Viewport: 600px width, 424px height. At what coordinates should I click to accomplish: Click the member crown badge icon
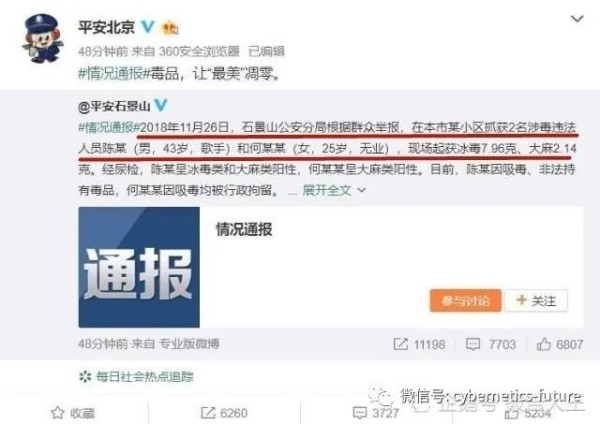tap(170, 28)
